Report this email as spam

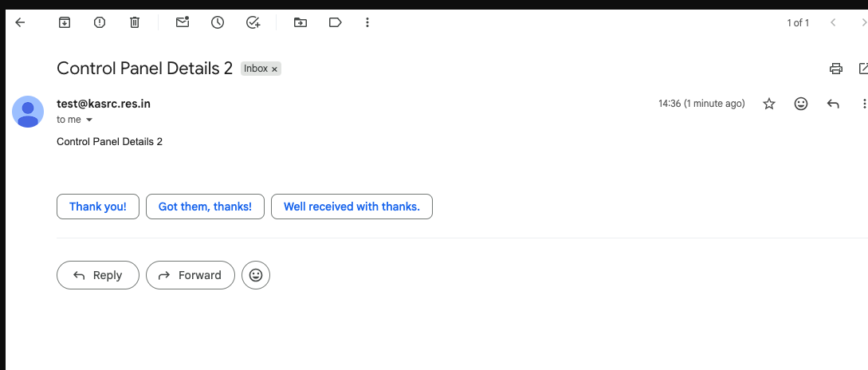click(100, 22)
